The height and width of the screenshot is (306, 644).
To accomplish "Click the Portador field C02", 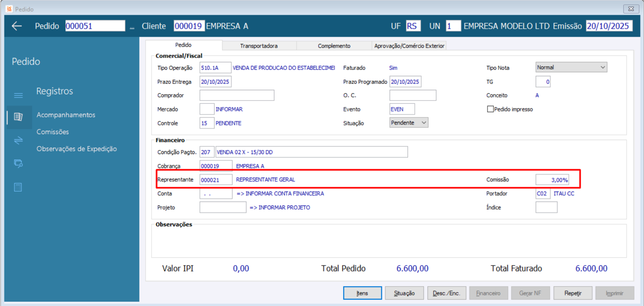I will 543,194.
